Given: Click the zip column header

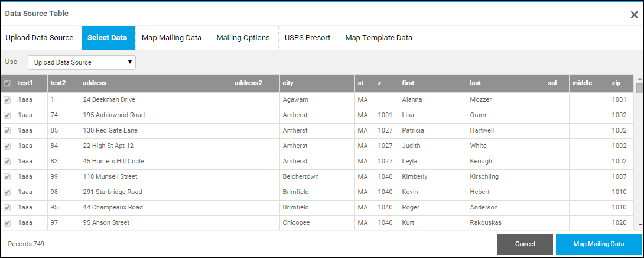Looking at the screenshot, I should pos(620,83).
